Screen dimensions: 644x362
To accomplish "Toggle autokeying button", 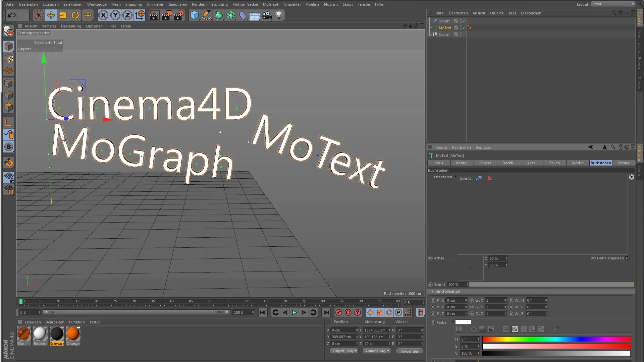I will (x=348, y=312).
